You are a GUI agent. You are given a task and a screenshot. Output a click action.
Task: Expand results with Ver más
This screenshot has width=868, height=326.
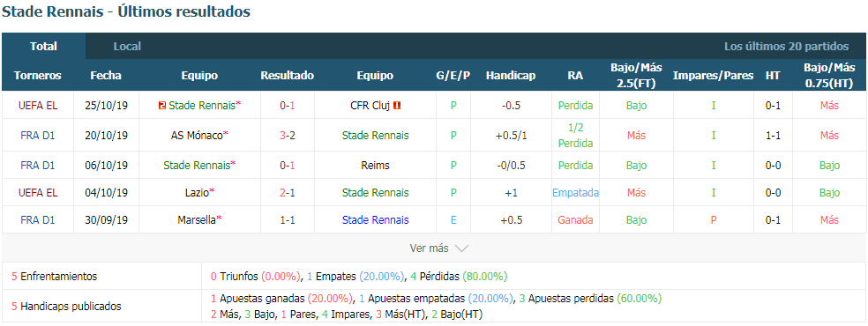pos(430,248)
